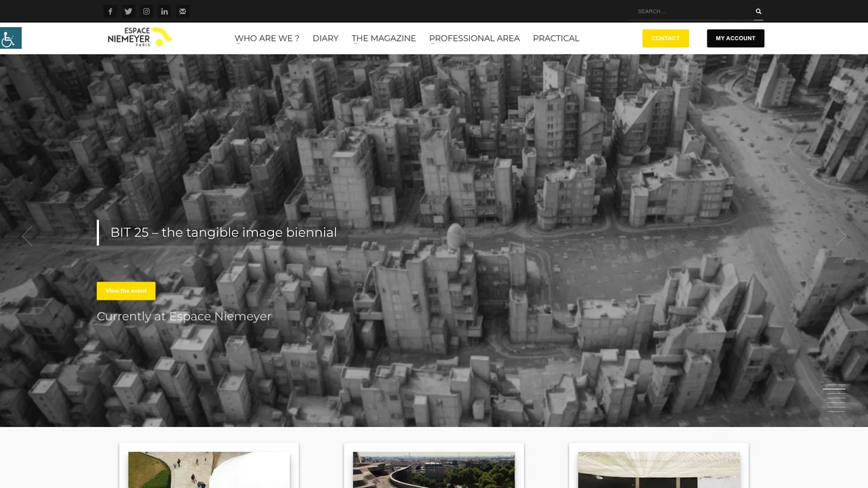Open the wheelchair accessibility tools icon
Image resolution: width=868 pixels, height=488 pixels.
tap(11, 38)
